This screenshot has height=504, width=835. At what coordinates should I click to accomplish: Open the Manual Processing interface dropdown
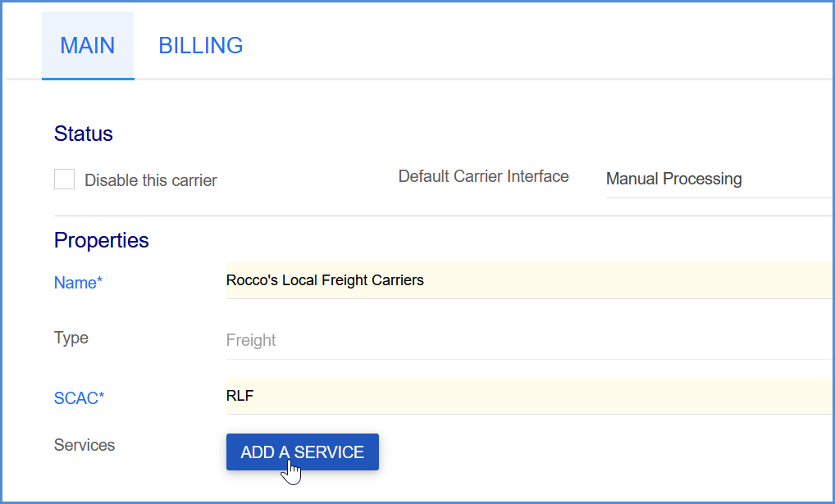click(719, 179)
